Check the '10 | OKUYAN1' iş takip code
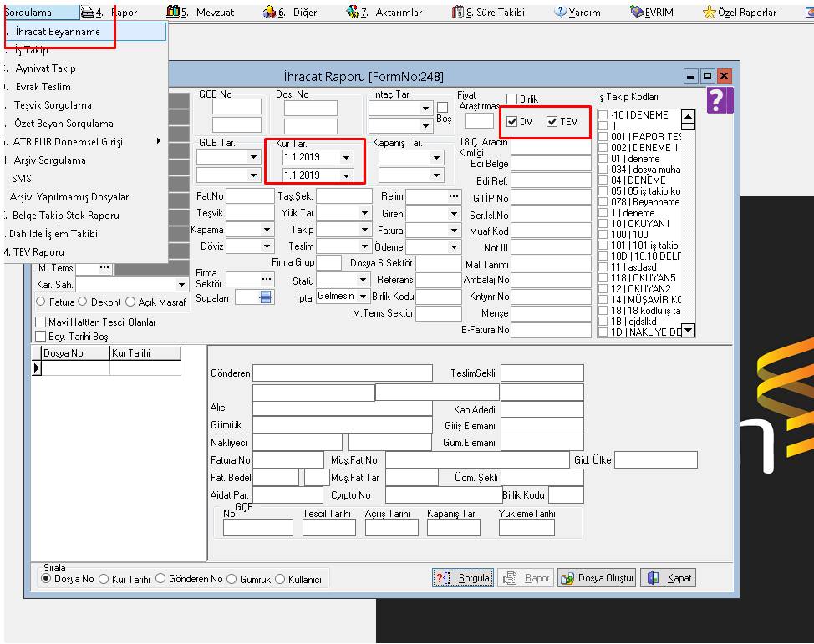814x644 pixels. (x=603, y=224)
